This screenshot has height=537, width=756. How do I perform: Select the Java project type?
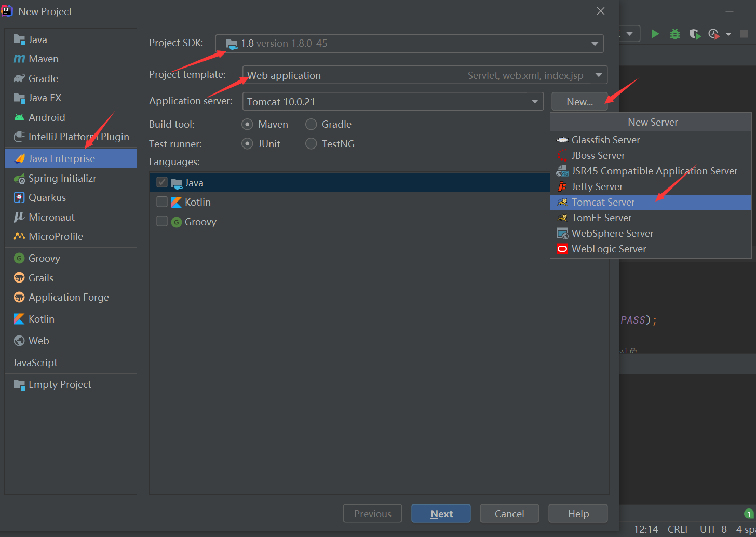71,39
